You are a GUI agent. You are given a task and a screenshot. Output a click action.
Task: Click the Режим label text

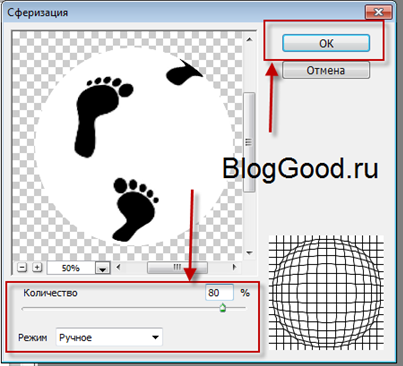(32, 338)
